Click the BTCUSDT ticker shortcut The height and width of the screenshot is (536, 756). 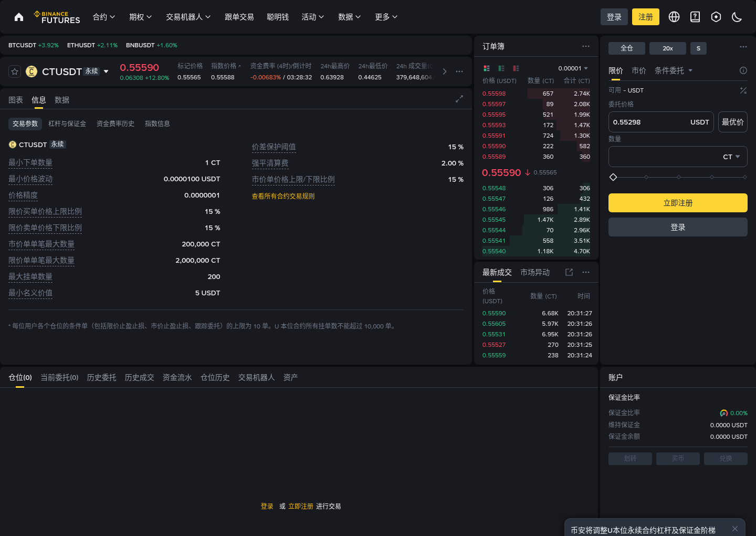click(x=34, y=45)
